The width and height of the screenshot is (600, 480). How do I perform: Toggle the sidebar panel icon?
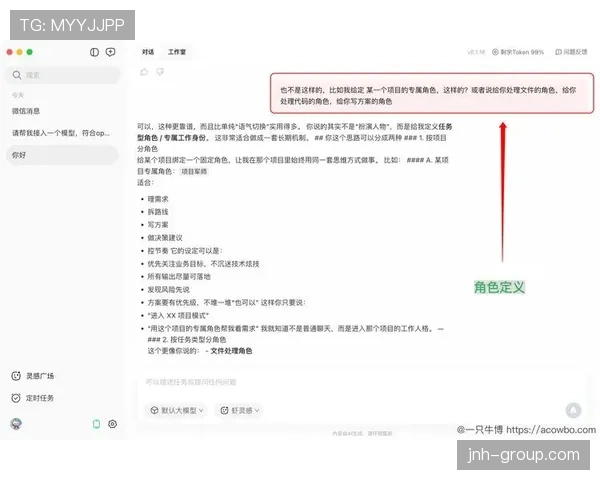coord(94,52)
